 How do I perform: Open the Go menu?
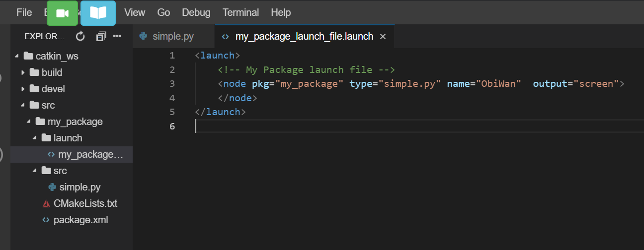(x=163, y=12)
